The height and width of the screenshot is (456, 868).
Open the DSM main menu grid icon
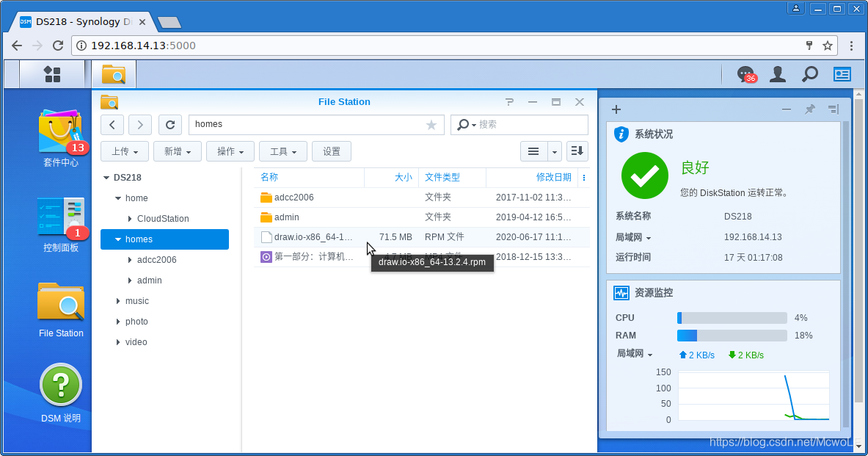(x=52, y=74)
